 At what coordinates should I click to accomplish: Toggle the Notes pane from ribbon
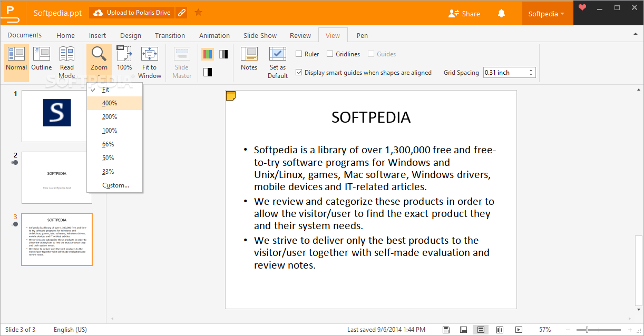tap(249, 58)
